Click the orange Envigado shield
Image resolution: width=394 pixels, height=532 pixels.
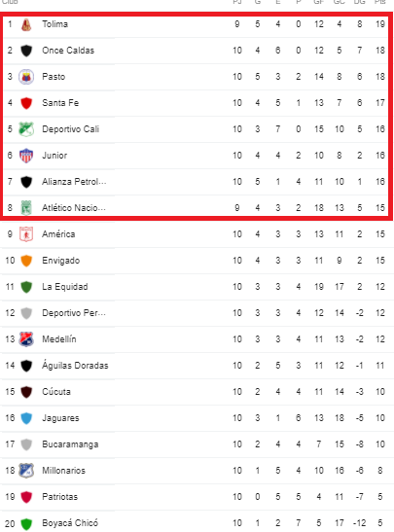(26, 261)
